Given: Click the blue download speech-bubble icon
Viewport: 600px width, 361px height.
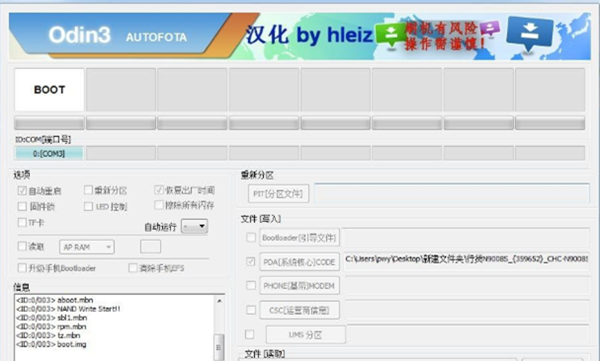Looking at the screenshot, I should click(530, 33).
